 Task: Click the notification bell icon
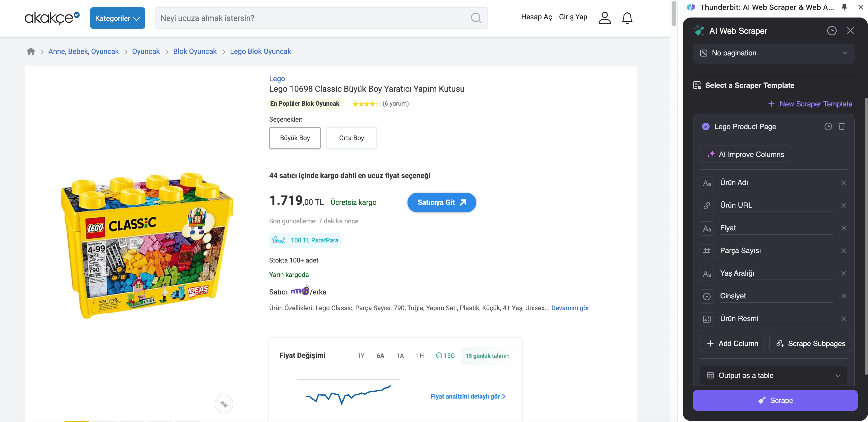click(627, 18)
